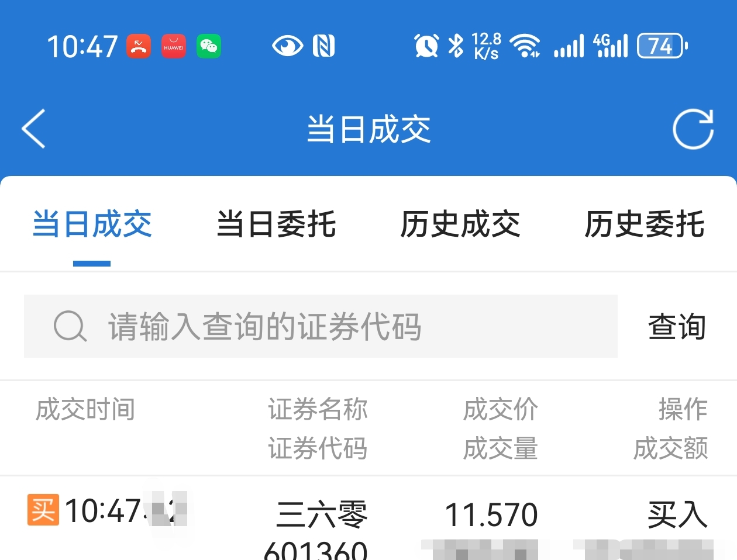This screenshot has height=560, width=737.
Task: Open the 历史成交 tab
Action: click(460, 224)
